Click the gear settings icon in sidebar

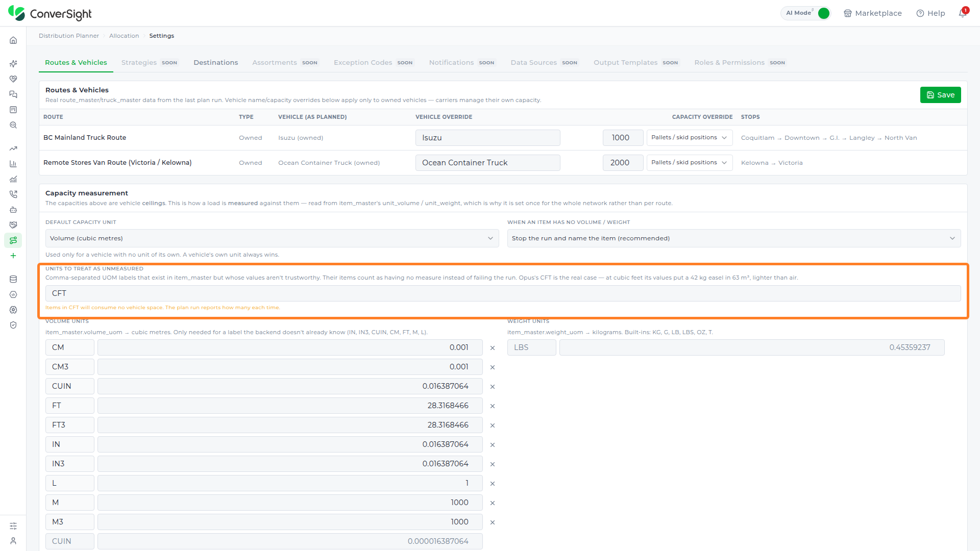13,310
